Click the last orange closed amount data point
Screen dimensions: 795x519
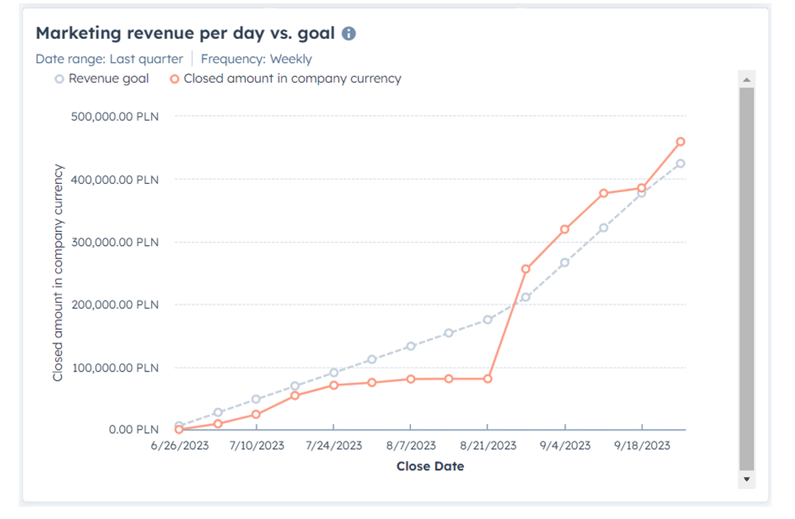(680, 142)
